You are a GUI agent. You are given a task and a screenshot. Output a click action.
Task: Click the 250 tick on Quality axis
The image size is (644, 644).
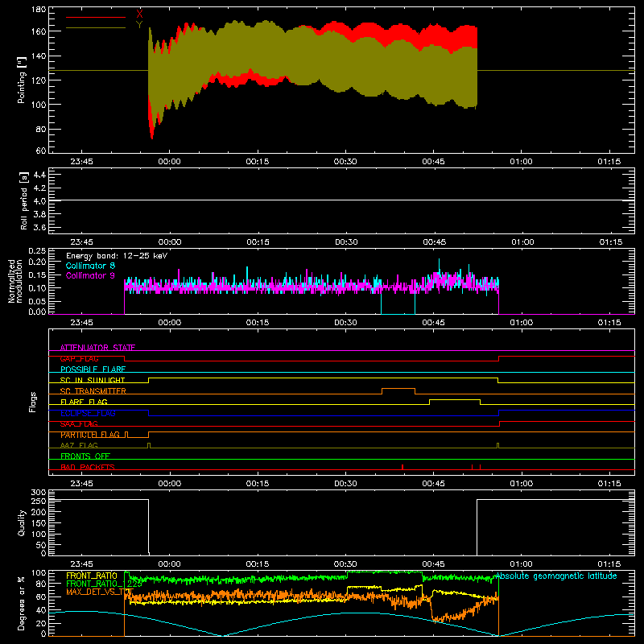point(39,501)
